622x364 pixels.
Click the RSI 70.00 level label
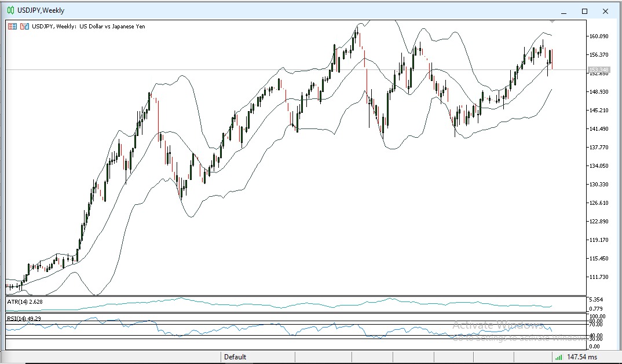pos(597,324)
